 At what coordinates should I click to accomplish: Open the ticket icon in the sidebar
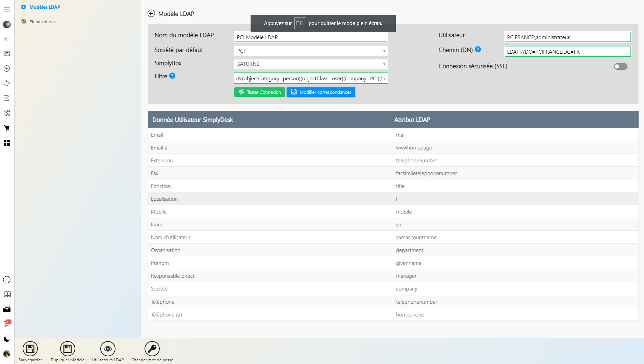pos(6,54)
